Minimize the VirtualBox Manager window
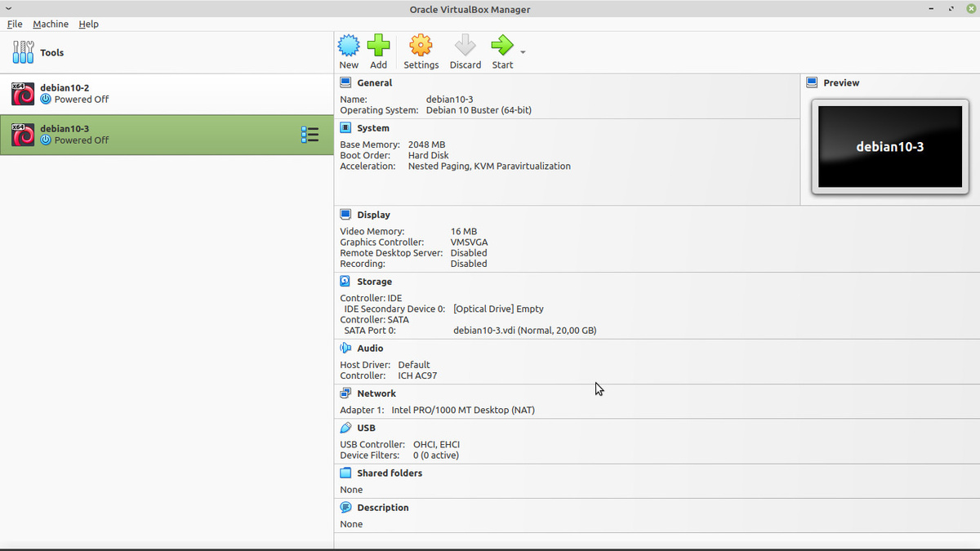 (931, 9)
